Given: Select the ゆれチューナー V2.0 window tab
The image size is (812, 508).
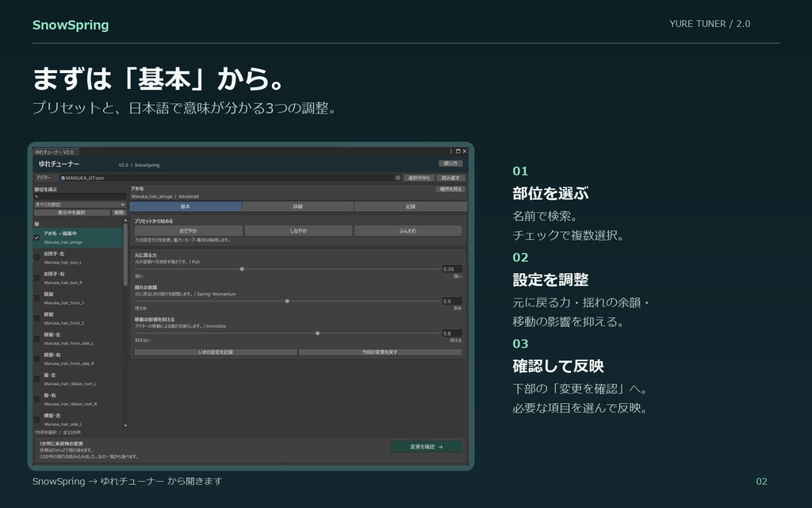Looking at the screenshot, I should [55, 152].
